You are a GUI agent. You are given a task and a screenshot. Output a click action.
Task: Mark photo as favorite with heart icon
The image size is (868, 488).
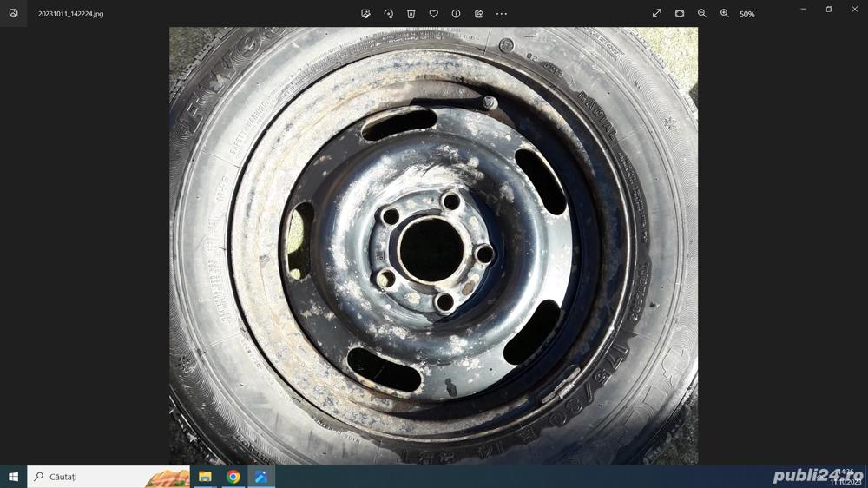[x=433, y=14]
